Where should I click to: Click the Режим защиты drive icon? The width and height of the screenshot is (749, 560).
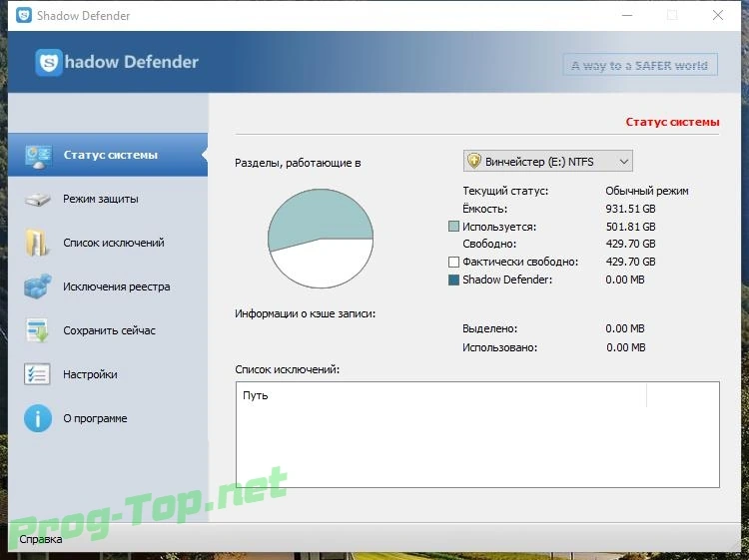pos(37,199)
